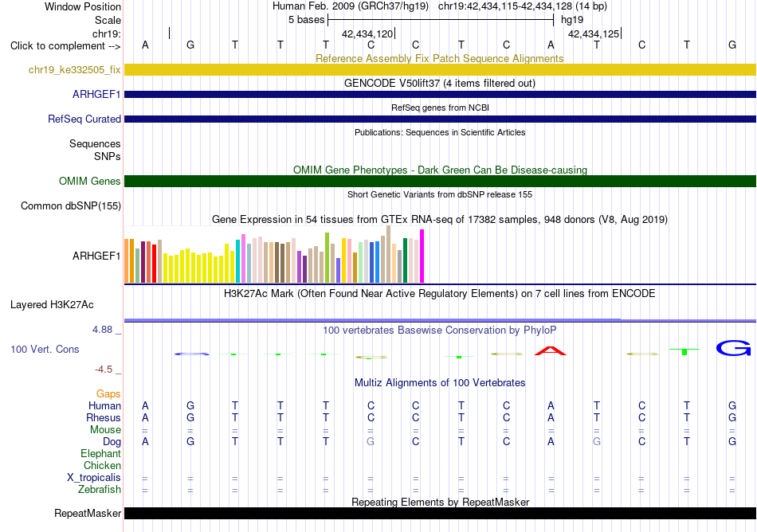The width and height of the screenshot is (757, 532).
Task: Click the 'Publications: Sequences in Scientific Articles' title
Action: [440, 132]
